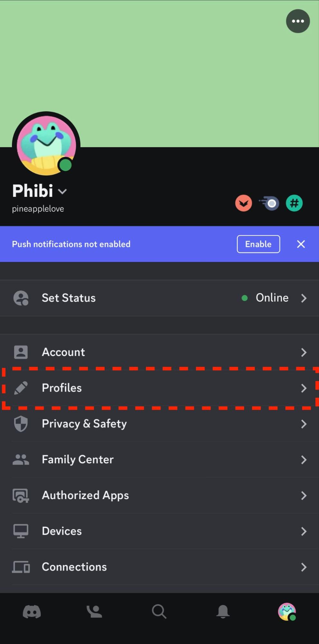Tap the HypeSquad Bravery badge

coord(243,203)
